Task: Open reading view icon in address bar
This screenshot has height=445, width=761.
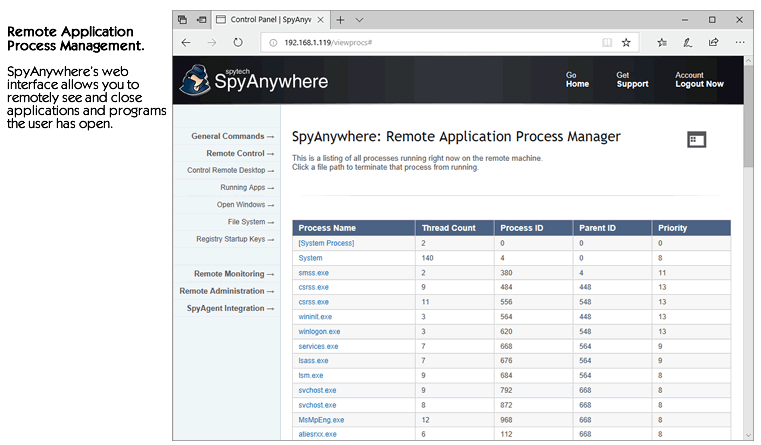Action: click(x=606, y=43)
